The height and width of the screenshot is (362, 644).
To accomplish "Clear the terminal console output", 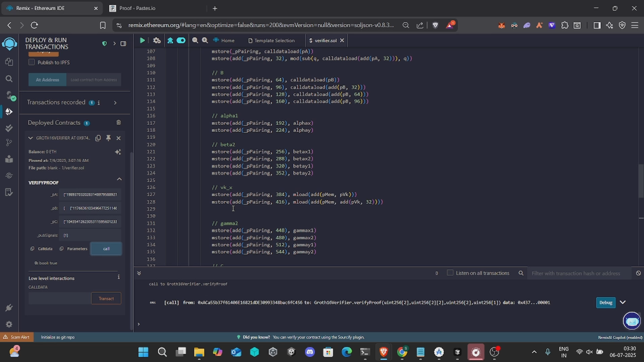I will tap(638, 273).
